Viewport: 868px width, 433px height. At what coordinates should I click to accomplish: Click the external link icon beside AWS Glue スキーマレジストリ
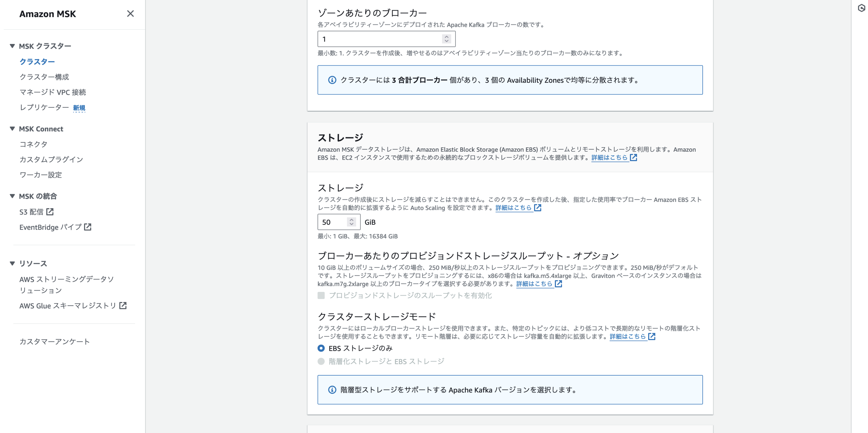123,305
